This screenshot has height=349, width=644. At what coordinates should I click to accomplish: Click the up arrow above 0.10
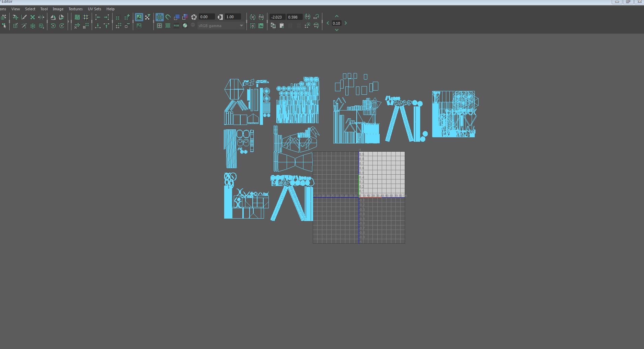337,16
